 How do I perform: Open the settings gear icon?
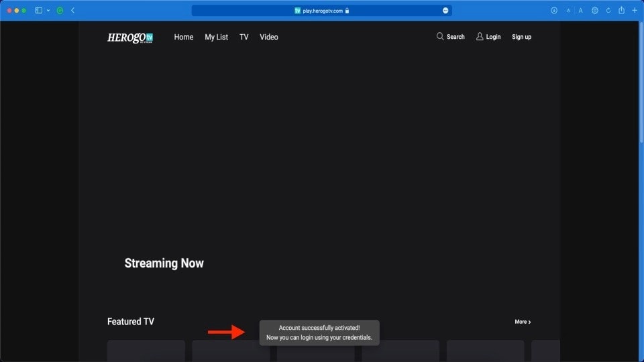[595, 10]
